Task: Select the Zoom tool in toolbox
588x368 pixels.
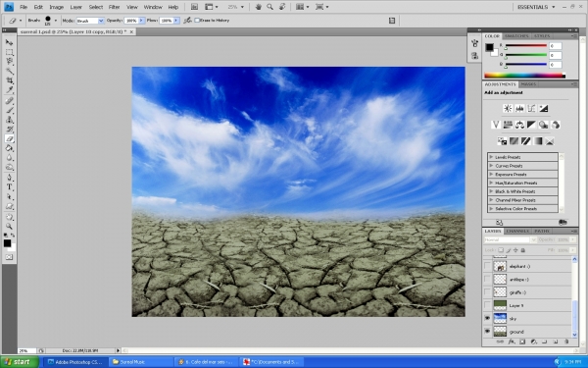Action: 9,227
